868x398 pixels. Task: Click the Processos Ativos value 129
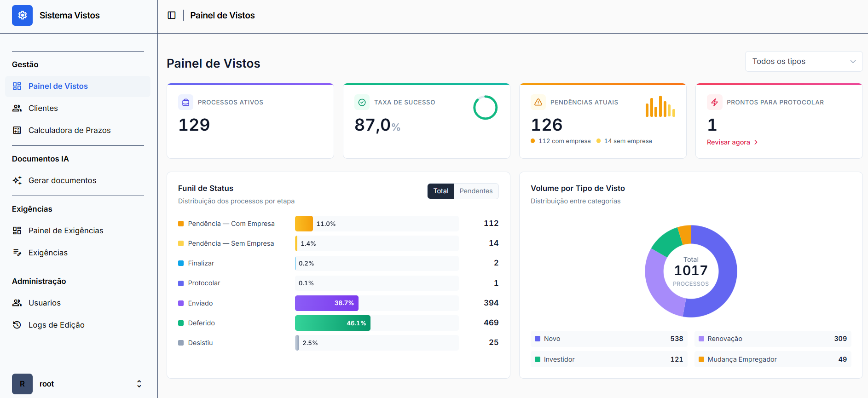[x=194, y=125]
